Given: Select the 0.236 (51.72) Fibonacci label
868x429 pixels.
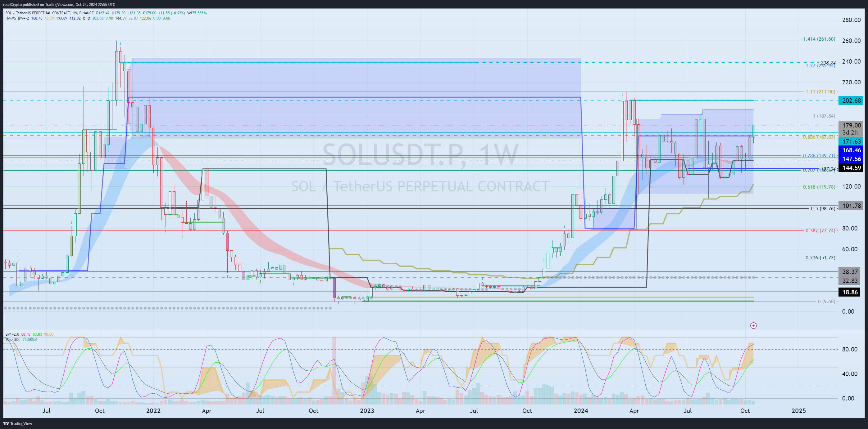Looking at the screenshot, I should coord(820,258).
